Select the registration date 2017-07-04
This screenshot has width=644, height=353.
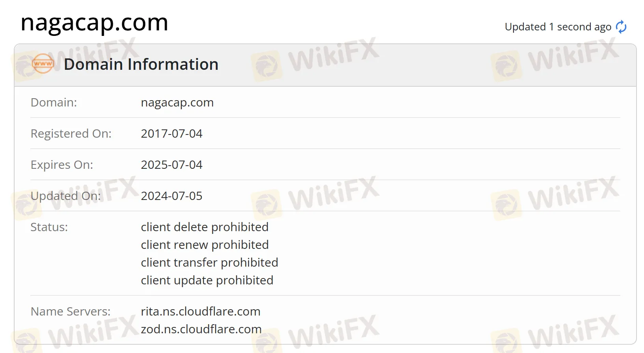172,134
